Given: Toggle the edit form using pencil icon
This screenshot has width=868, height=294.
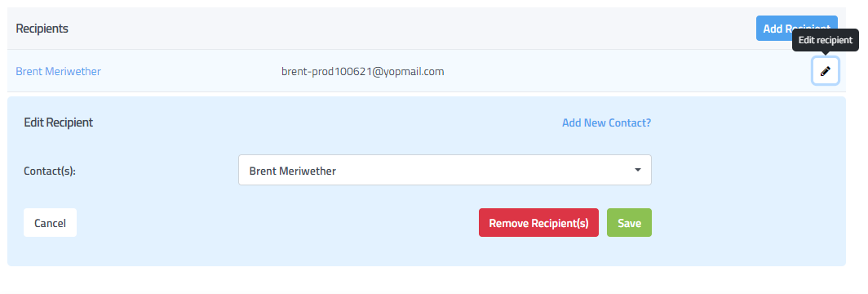Looking at the screenshot, I should coord(825,71).
